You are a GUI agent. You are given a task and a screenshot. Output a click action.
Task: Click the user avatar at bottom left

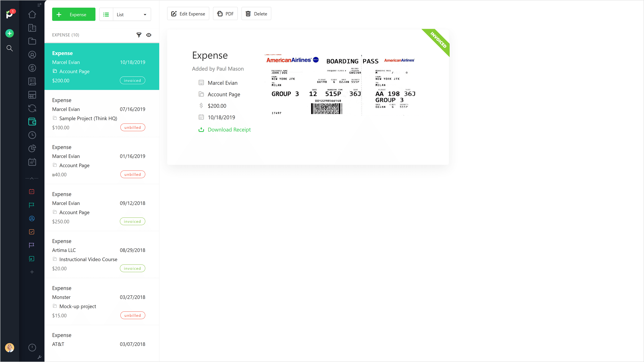(x=10, y=348)
